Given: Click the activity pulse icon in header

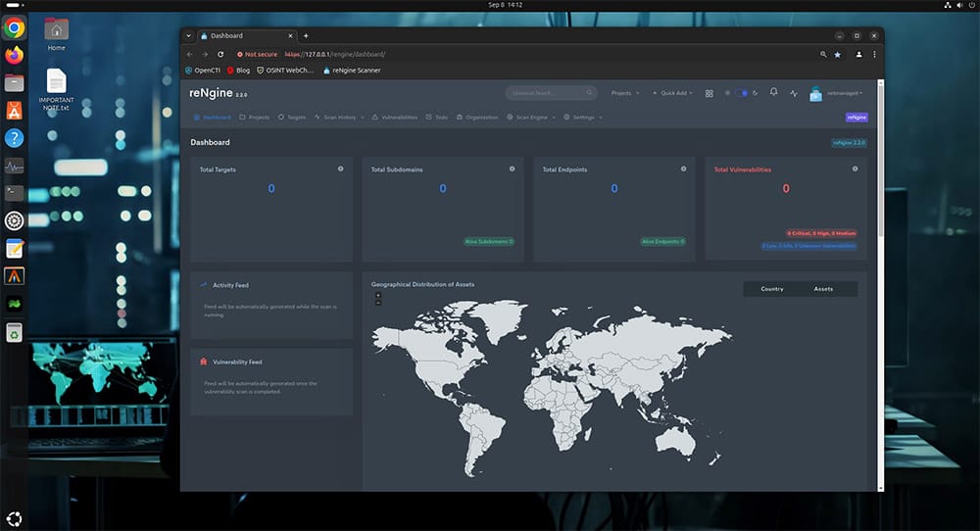Looking at the screenshot, I should tap(794, 92).
